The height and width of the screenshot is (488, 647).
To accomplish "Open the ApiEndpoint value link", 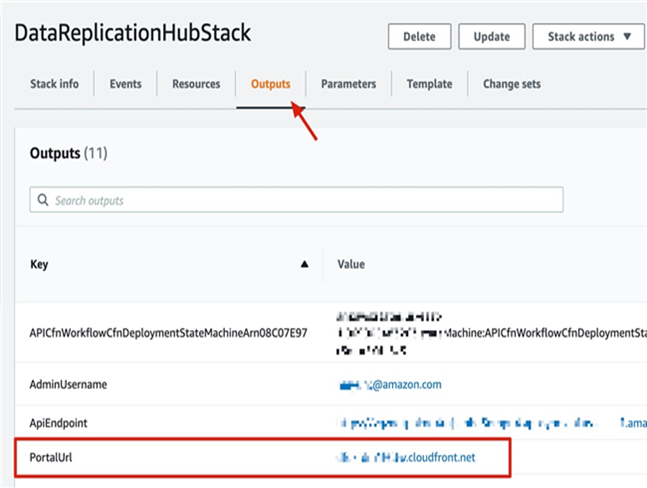I will 491,423.
